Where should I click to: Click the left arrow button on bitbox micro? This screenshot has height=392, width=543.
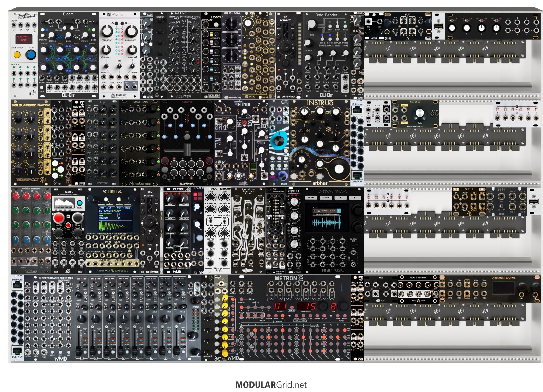pos(340,198)
